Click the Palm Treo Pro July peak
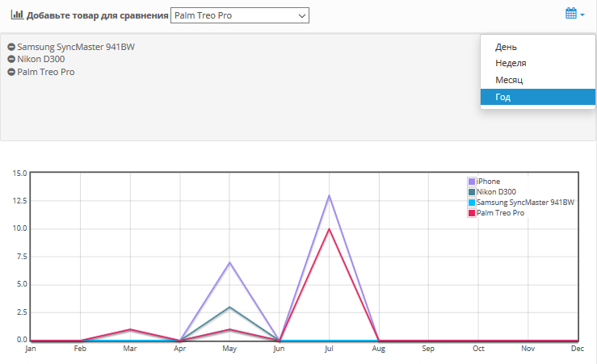 pyautogui.click(x=329, y=229)
